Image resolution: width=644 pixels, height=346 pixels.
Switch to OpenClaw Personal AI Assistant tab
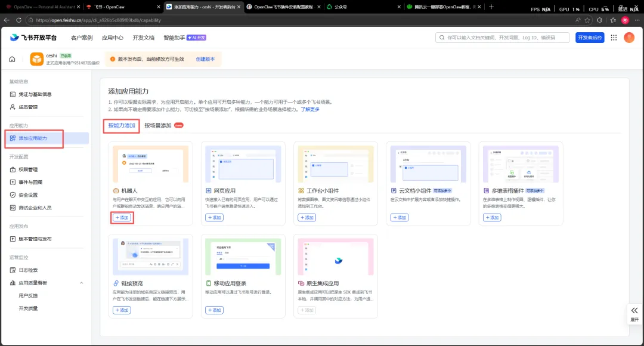[43, 7]
